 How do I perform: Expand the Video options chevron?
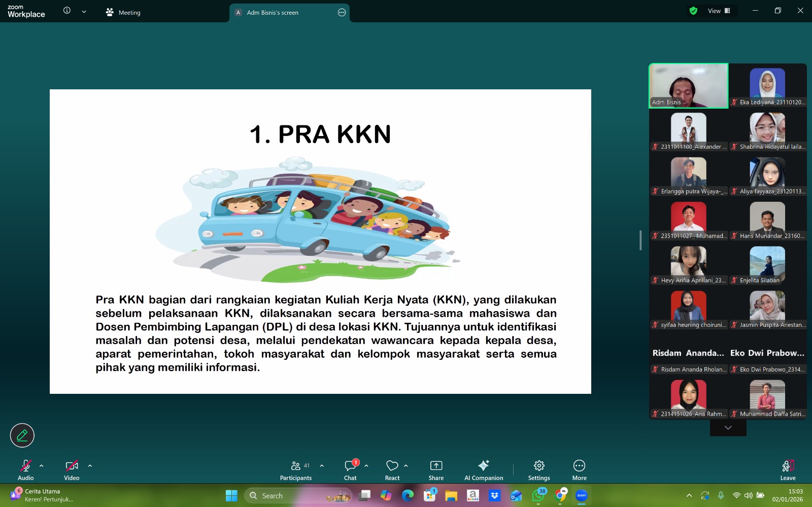coord(90,465)
